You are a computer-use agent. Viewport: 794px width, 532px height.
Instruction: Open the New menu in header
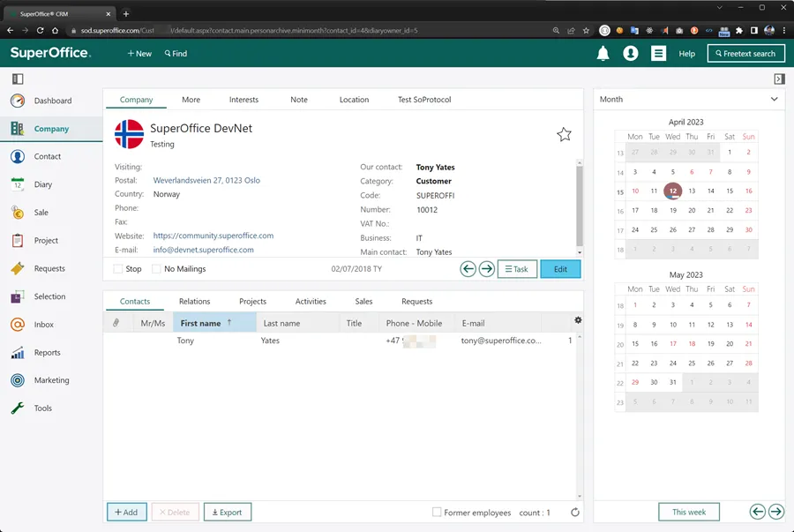139,54
